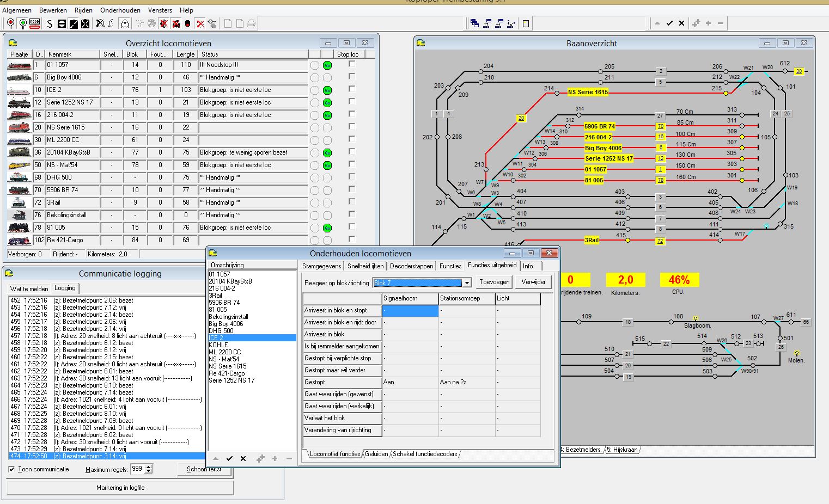
Task: Open the Vensters menu
Action: (160, 10)
